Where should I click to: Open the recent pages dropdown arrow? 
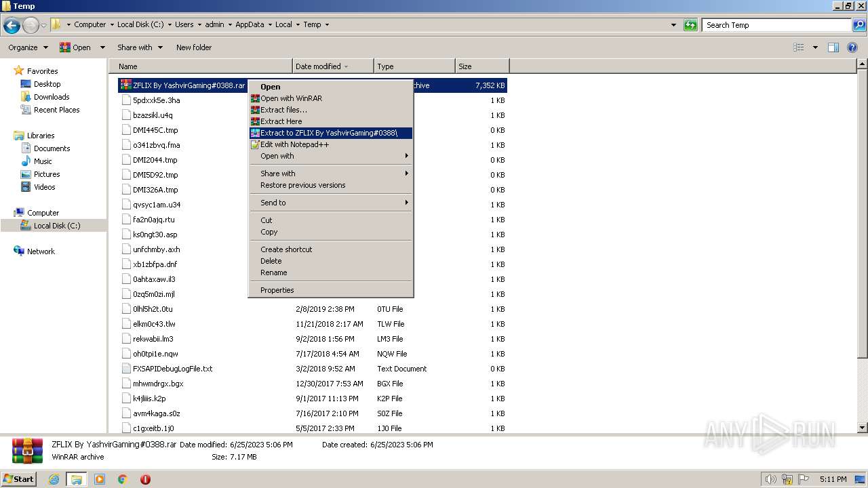point(44,26)
